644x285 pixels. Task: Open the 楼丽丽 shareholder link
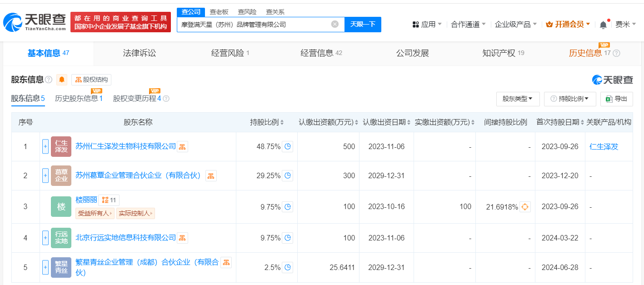pos(86,200)
